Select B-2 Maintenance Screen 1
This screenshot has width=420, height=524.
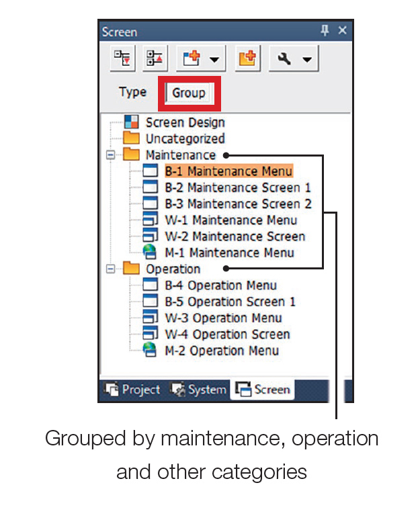[237, 187]
